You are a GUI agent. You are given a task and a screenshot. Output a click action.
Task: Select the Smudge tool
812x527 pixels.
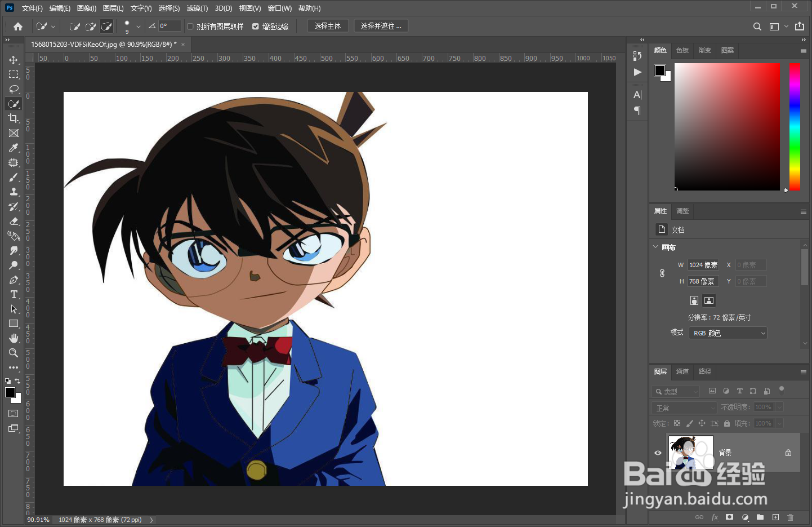click(x=14, y=250)
